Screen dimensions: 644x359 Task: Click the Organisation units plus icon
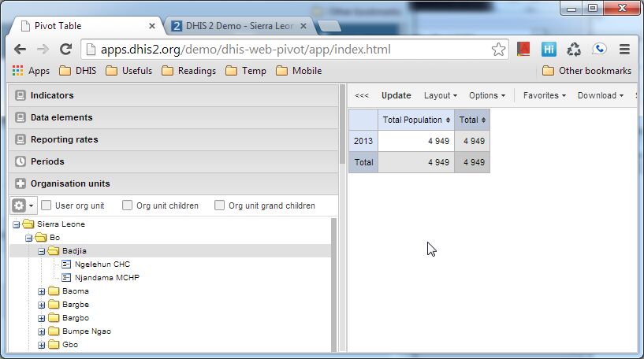[20, 183]
